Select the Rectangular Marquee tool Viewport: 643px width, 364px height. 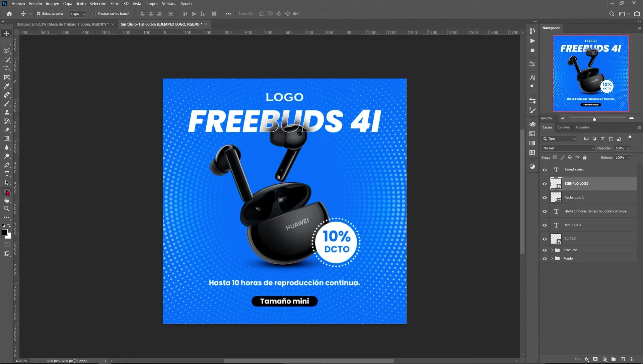click(x=7, y=42)
